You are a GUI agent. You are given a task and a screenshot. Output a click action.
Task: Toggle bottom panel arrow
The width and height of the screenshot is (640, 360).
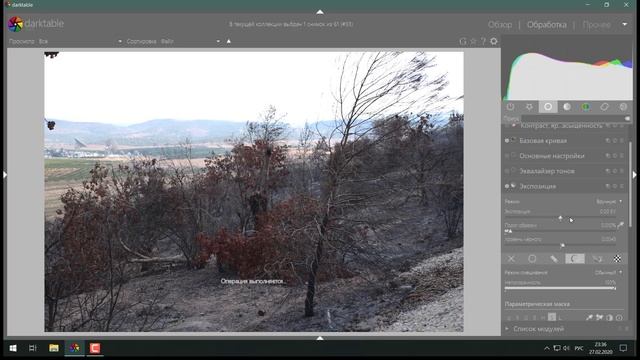(x=320, y=338)
